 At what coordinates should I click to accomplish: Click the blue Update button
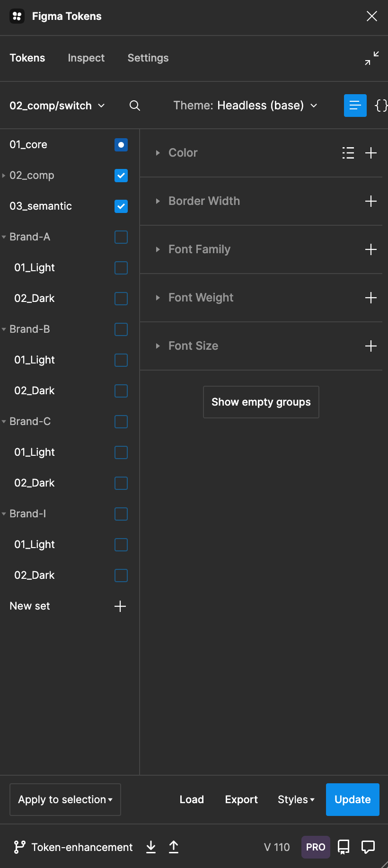tap(353, 799)
